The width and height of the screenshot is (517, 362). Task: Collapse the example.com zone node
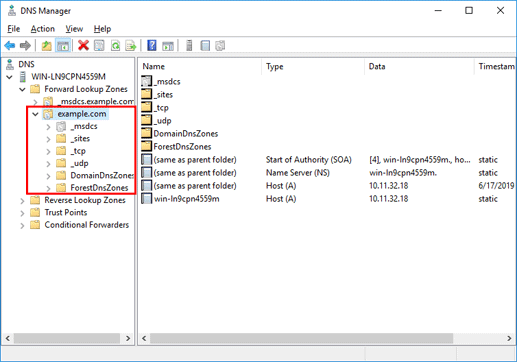(35, 114)
